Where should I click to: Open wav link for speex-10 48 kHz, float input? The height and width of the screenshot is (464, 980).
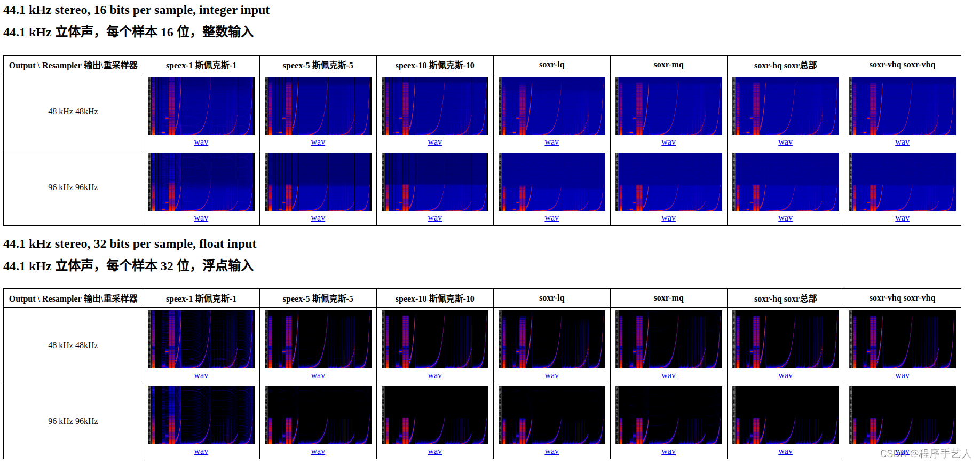point(435,375)
